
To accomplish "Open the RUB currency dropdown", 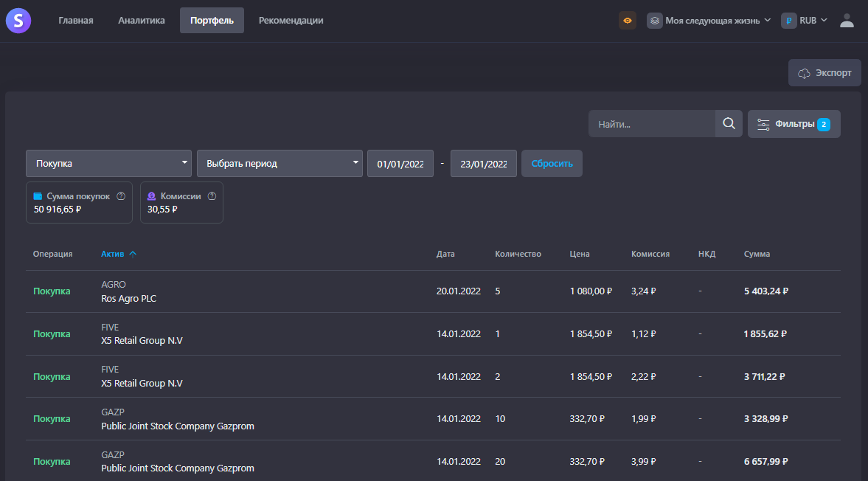I will (805, 21).
